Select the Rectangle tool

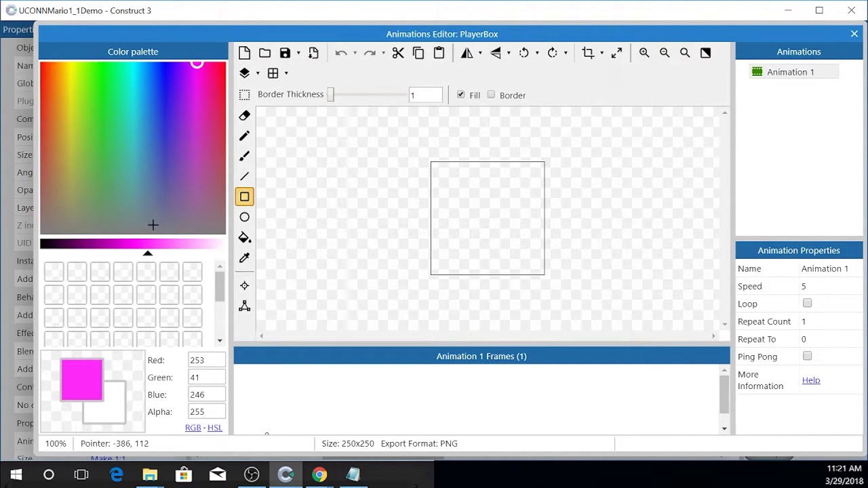(245, 197)
